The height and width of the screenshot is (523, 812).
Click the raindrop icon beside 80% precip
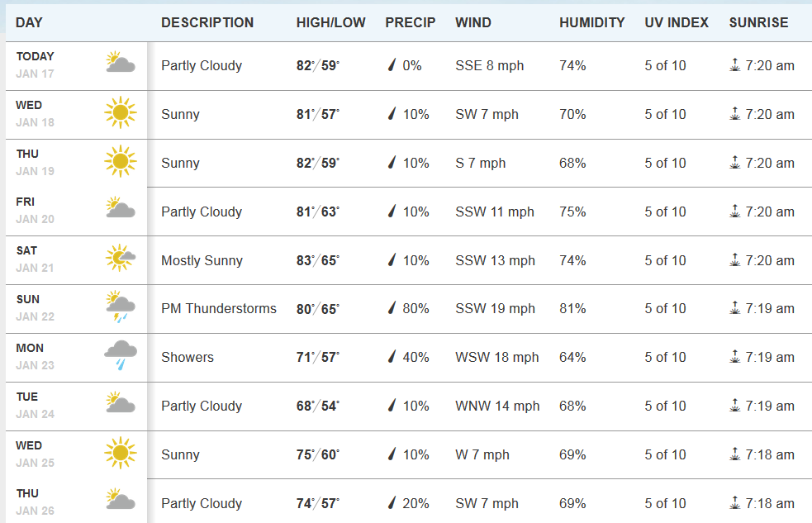pyautogui.click(x=392, y=309)
